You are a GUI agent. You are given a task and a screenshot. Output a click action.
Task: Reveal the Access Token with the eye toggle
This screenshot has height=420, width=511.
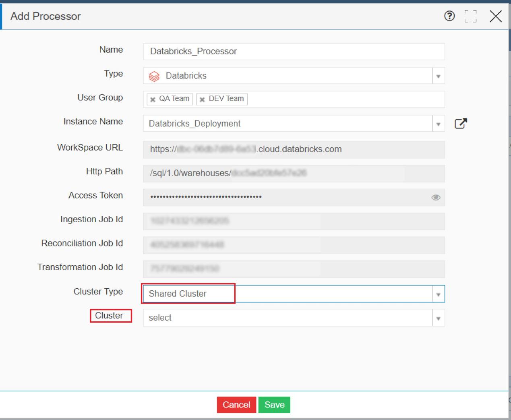pos(435,197)
